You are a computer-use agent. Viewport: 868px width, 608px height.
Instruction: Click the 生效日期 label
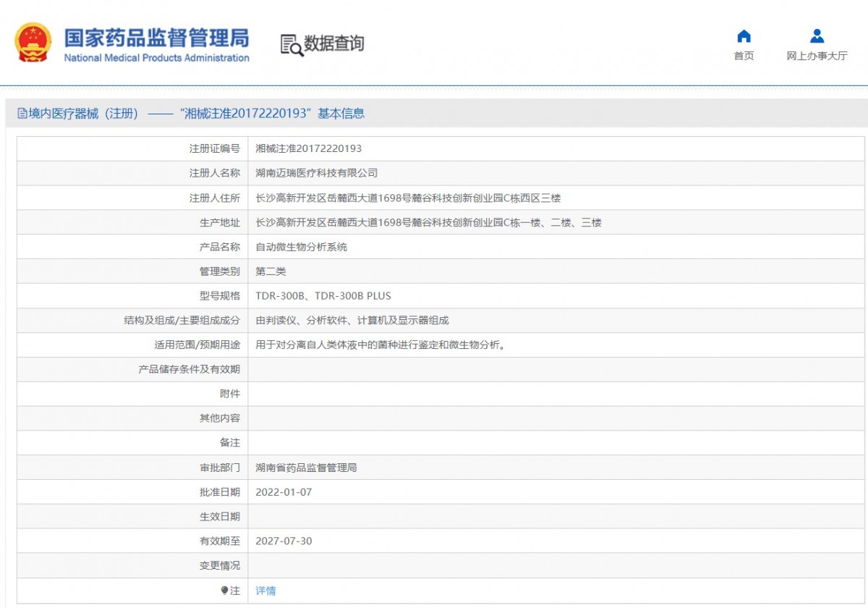[x=220, y=517]
